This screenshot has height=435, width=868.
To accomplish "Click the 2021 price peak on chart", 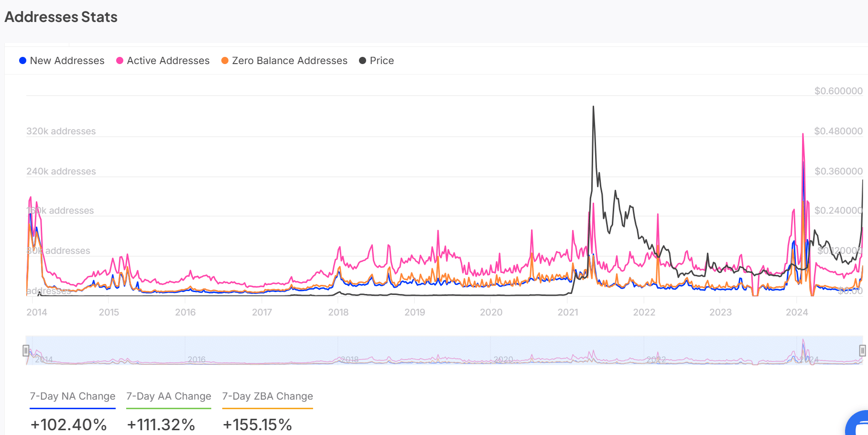I will [594, 107].
